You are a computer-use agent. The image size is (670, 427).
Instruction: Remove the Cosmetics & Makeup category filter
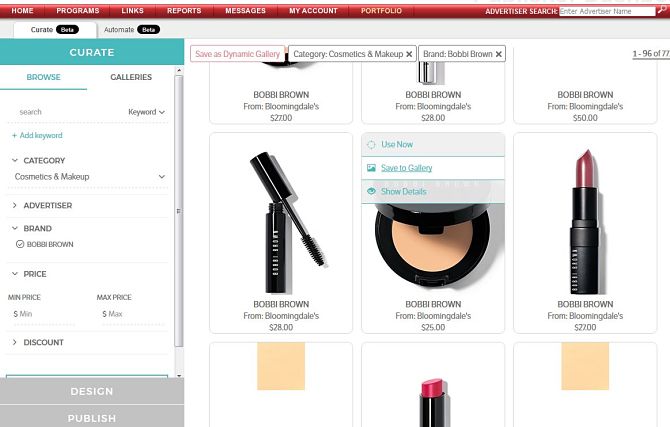pyautogui.click(x=409, y=54)
